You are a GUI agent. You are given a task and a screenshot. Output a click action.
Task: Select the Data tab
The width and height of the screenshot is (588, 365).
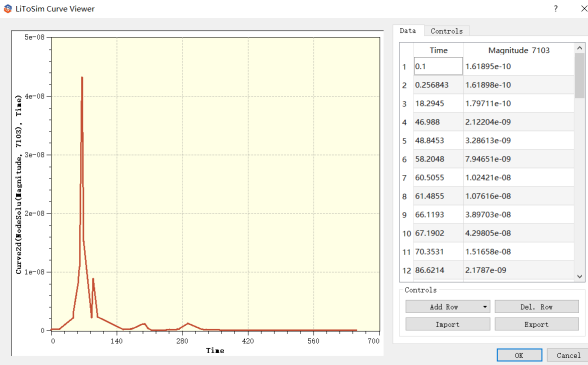[408, 30]
